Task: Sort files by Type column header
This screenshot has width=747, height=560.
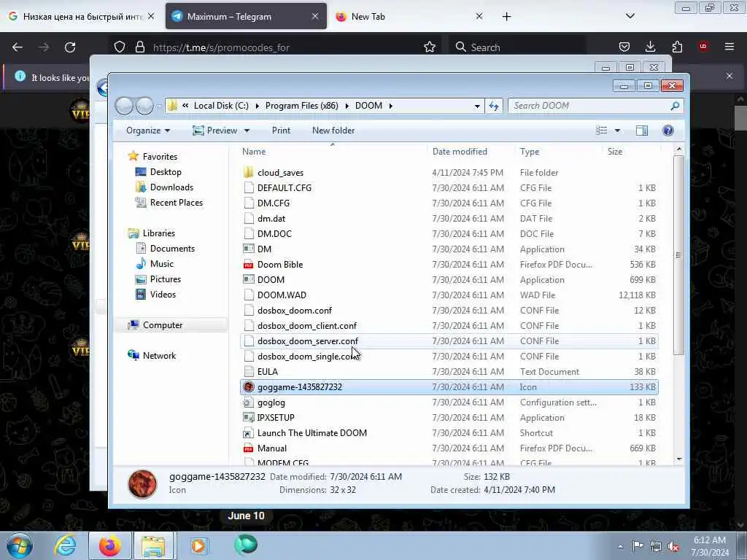Action: (x=530, y=152)
